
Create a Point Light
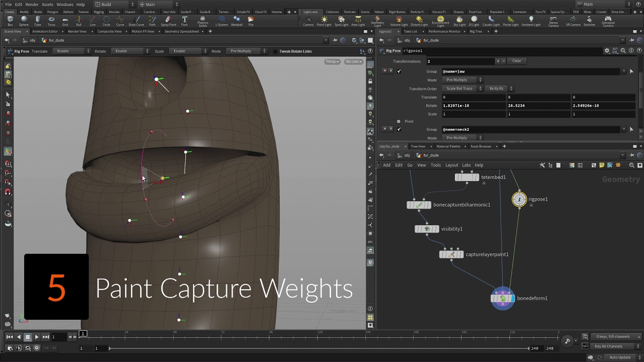[x=324, y=21]
